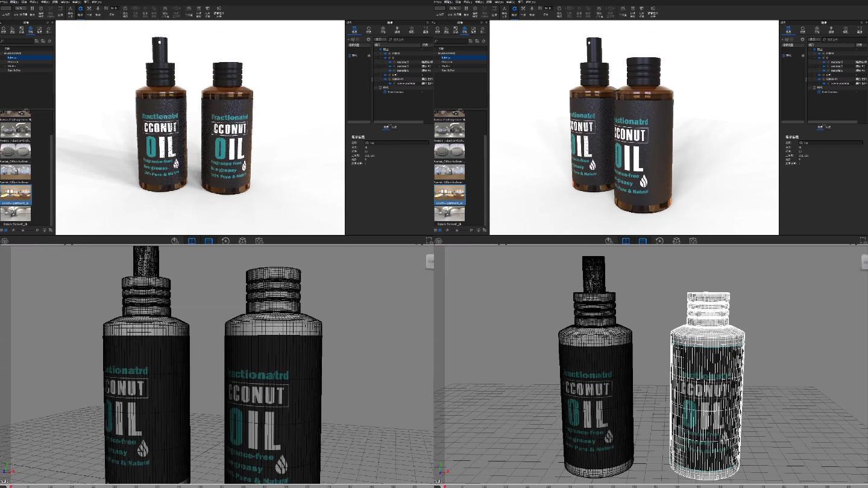Switch to Textures library tab, left window
This screenshot has width=868, height=488.
pyautogui.click(x=21, y=30)
